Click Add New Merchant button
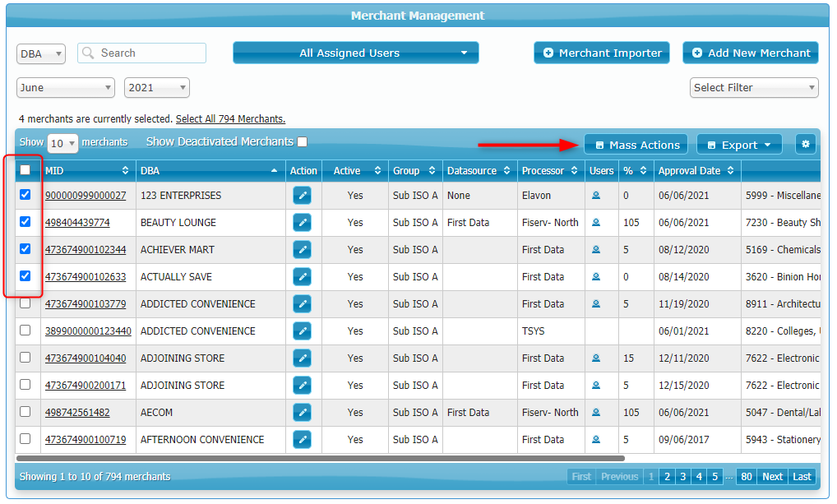This screenshot has width=837, height=504. point(751,53)
